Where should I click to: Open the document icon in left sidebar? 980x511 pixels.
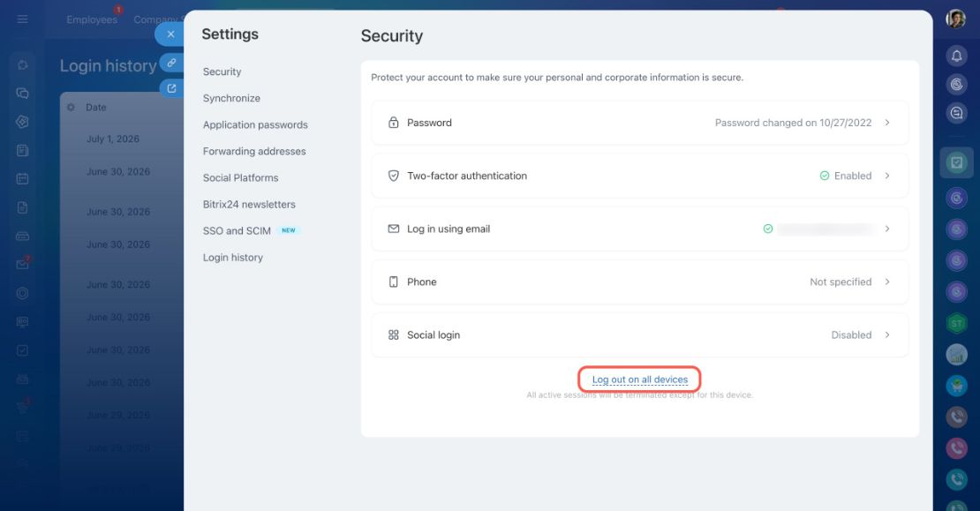tap(22, 207)
